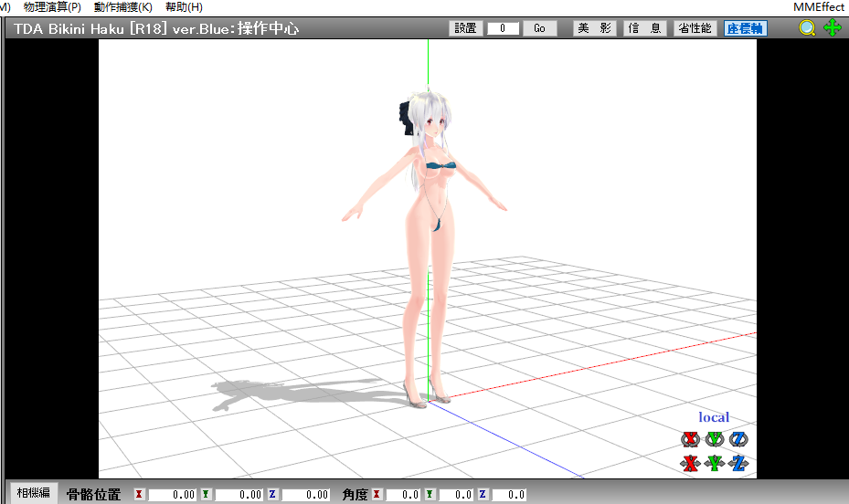Open the 動作捕獲(K) menu

tap(122, 7)
